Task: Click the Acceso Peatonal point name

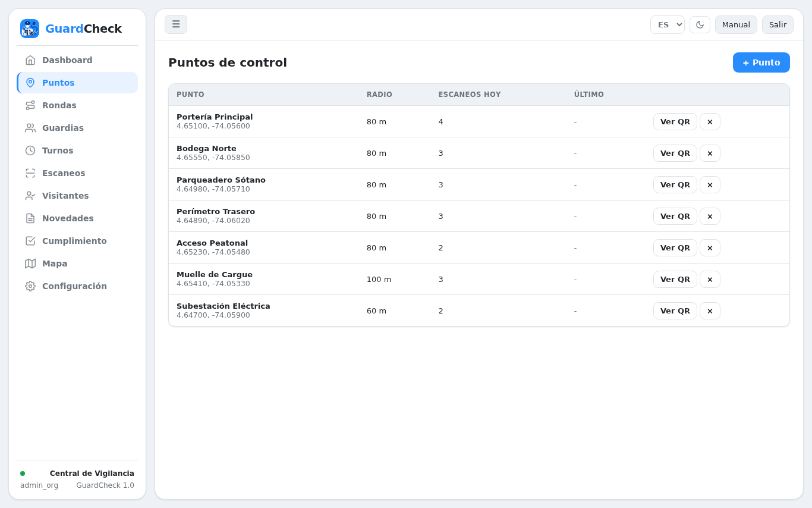Action: point(212,243)
